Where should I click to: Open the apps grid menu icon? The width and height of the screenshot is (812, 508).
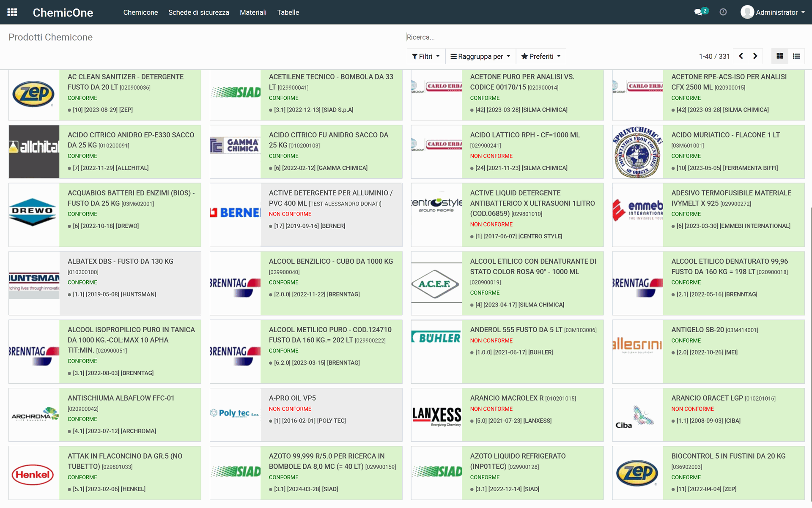[x=12, y=12]
